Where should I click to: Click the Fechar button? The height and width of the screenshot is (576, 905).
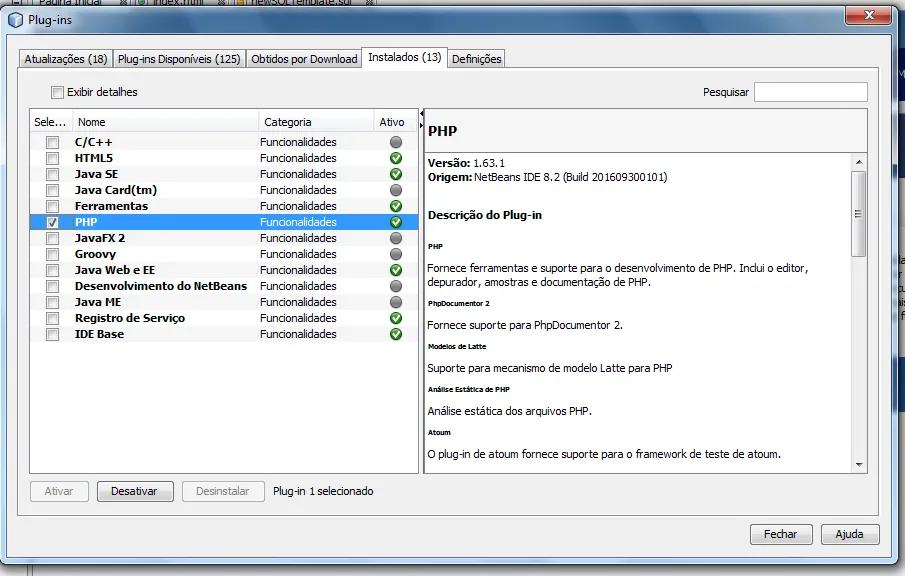[x=780, y=534]
